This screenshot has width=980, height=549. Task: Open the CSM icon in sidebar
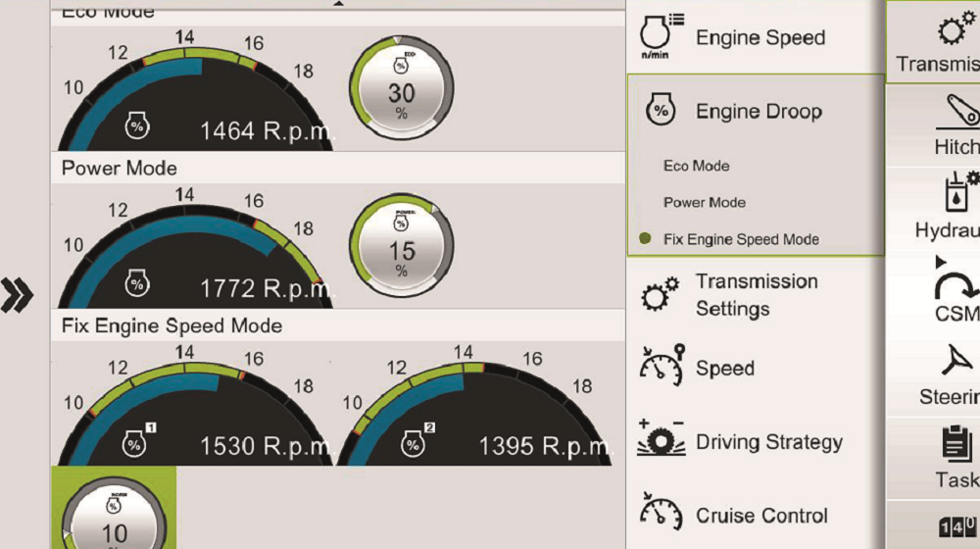pos(955,285)
